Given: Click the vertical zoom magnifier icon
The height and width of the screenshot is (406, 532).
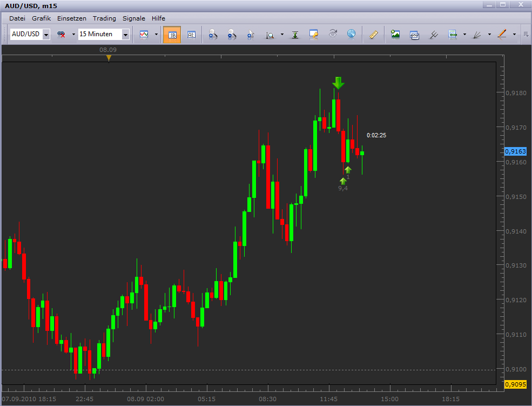Looking at the screenshot, I should tap(270, 34).
